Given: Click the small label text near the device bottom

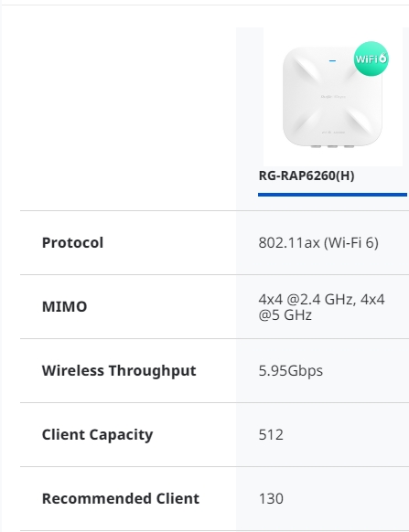Looking at the screenshot, I should [333, 133].
